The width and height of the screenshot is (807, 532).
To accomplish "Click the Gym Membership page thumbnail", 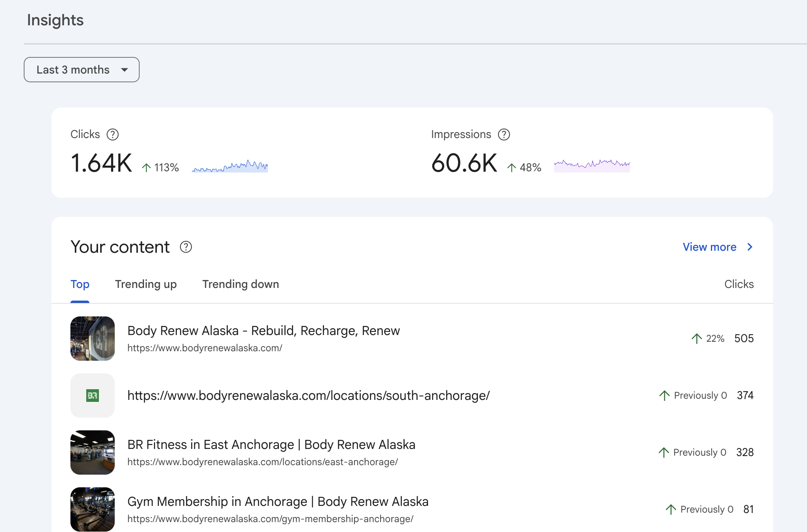I will [x=93, y=509].
